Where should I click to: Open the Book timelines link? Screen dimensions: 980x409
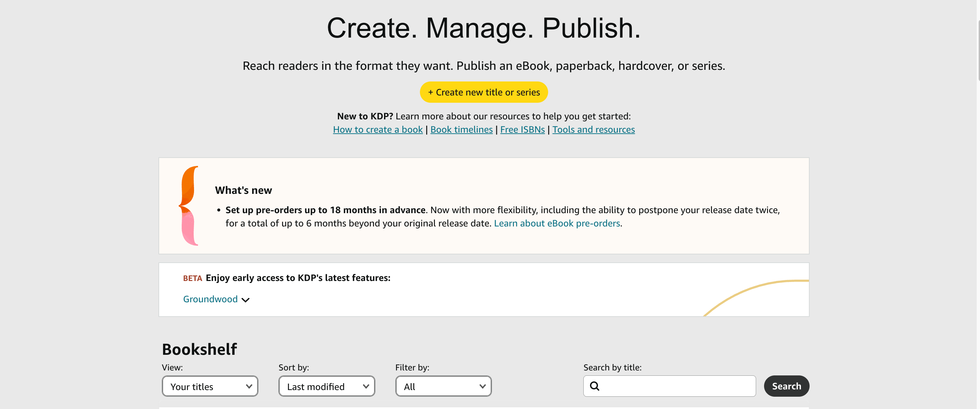pos(461,129)
